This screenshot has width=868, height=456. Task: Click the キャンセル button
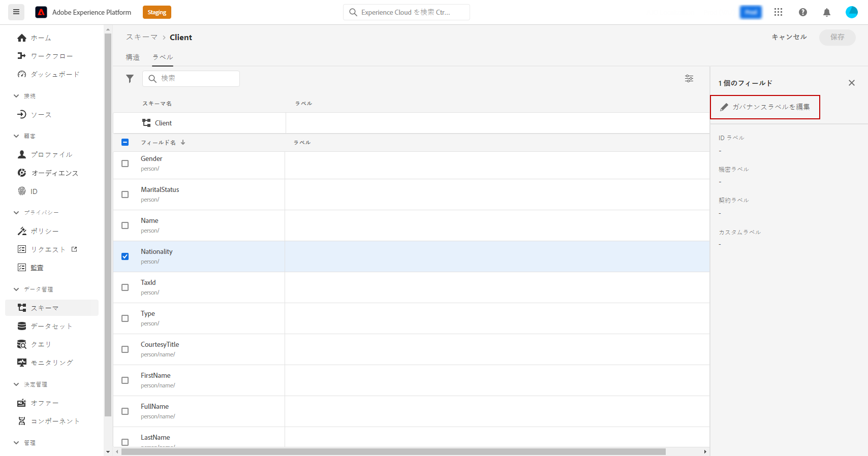pyautogui.click(x=789, y=37)
